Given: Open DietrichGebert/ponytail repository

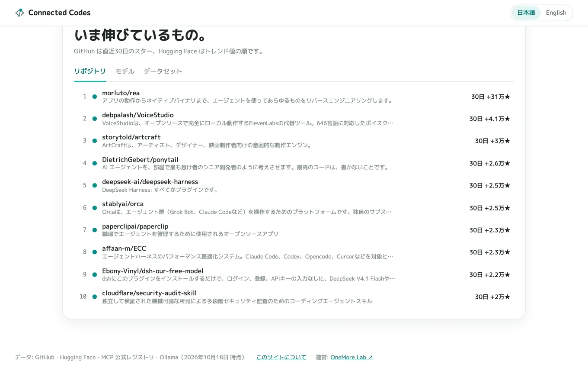Looking at the screenshot, I should [x=140, y=160].
